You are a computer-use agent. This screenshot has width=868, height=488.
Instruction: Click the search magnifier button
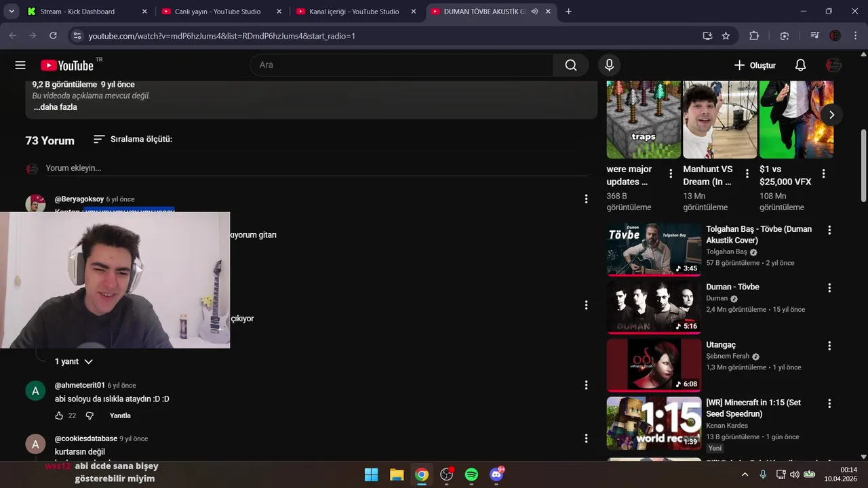[x=571, y=65]
